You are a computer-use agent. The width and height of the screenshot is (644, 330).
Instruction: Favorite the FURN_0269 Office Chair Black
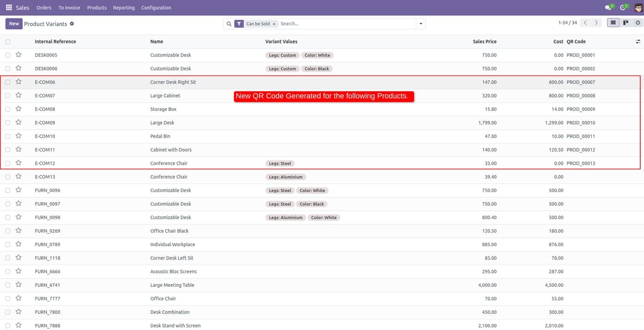(18, 231)
